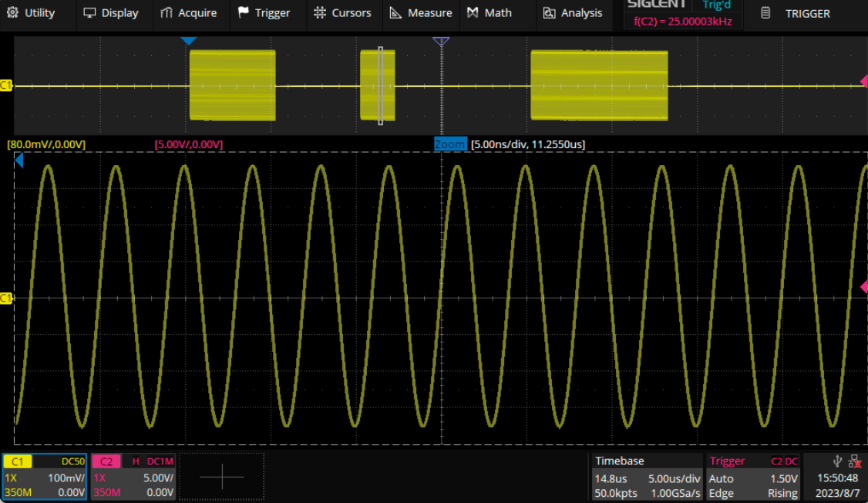Viewport: 868px width, 503px height.
Task: Click the blue Zoom label
Action: point(450,144)
